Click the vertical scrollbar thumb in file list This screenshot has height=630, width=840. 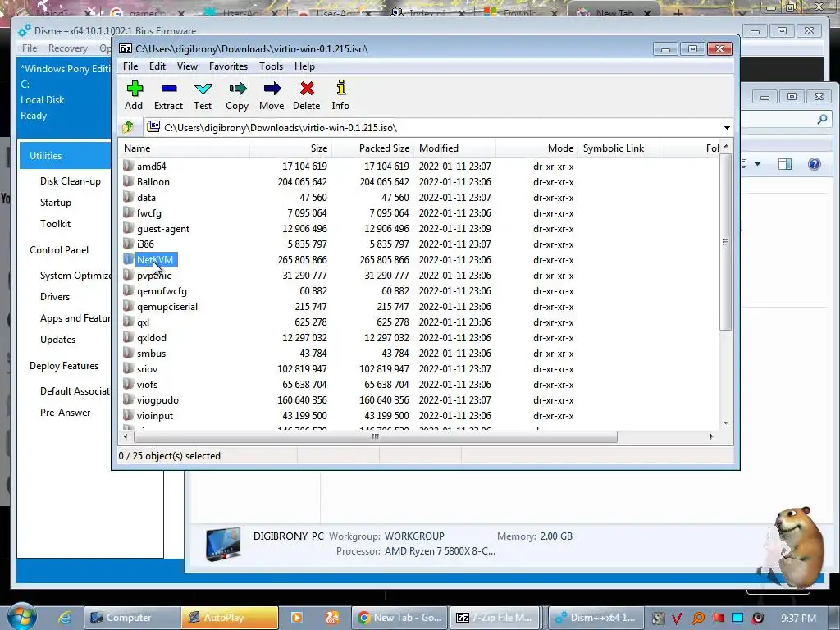click(725, 242)
